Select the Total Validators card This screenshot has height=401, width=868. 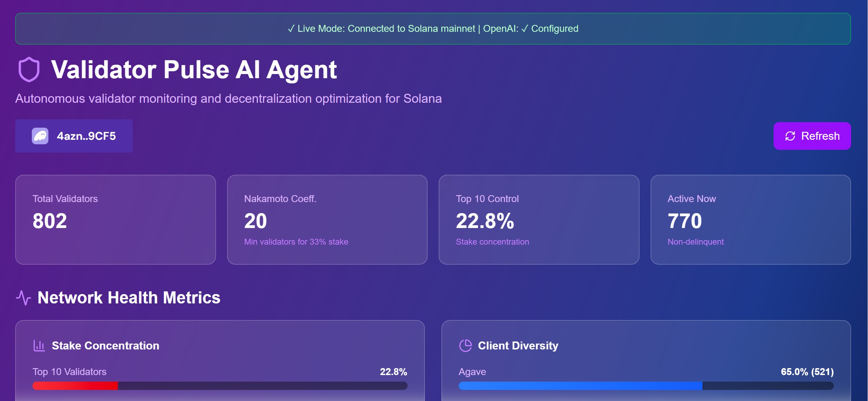[x=115, y=220]
